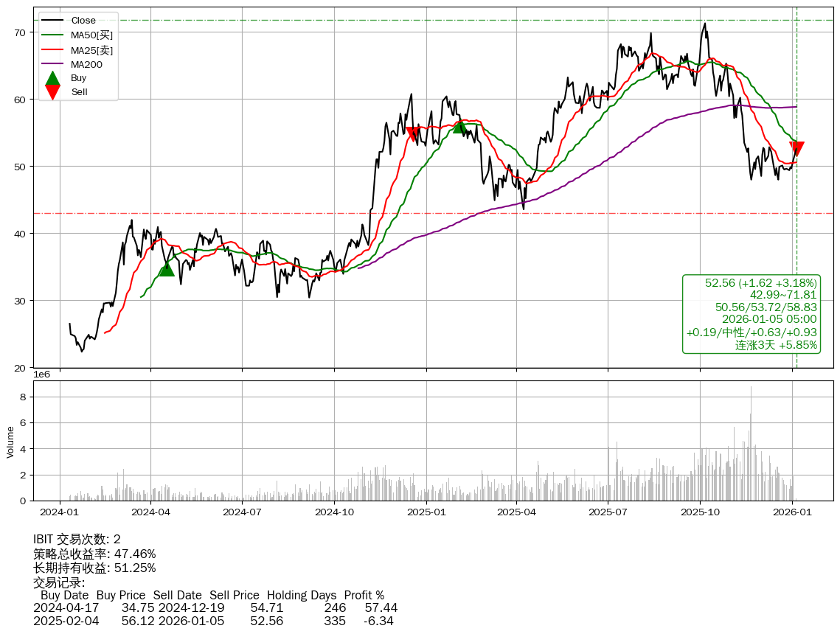The height and width of the screenshot is (634, 840).
Task: Select the green Buy marker around 2025-02
Action: pos(459,127)
